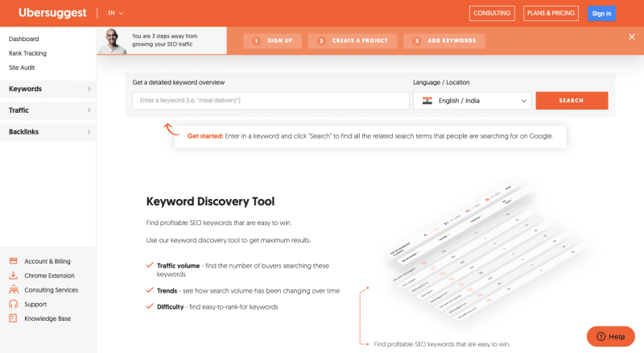The height and width of the screenshot is (353, 644).
Task: Open Knowledge Base link
Action: pos(47,318)
